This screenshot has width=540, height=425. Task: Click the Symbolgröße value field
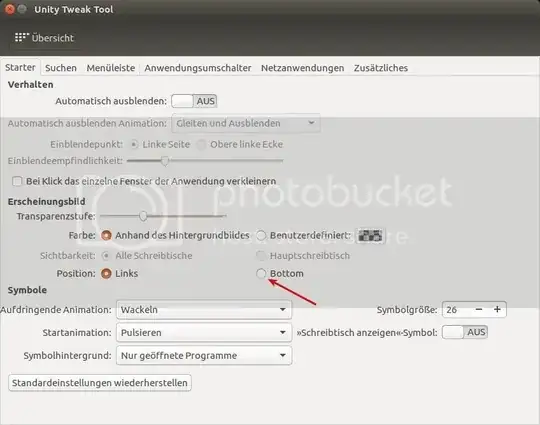(456, 310)
